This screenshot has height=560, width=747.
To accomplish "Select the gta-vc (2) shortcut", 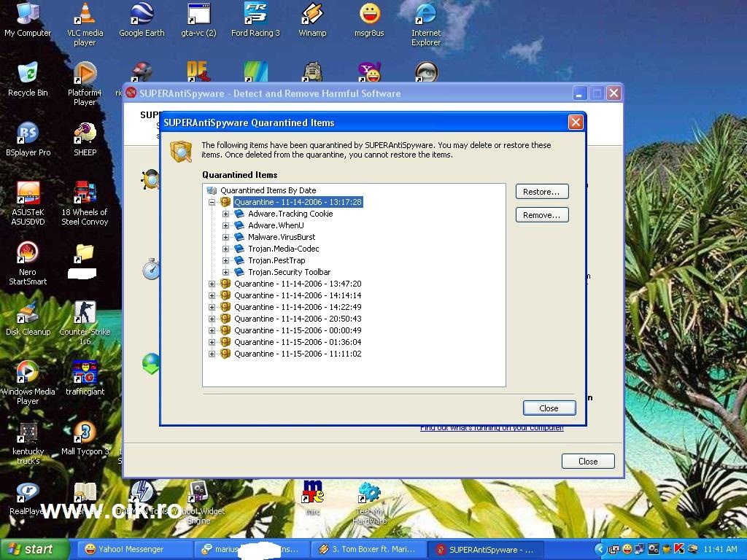I will pos(198,20).
